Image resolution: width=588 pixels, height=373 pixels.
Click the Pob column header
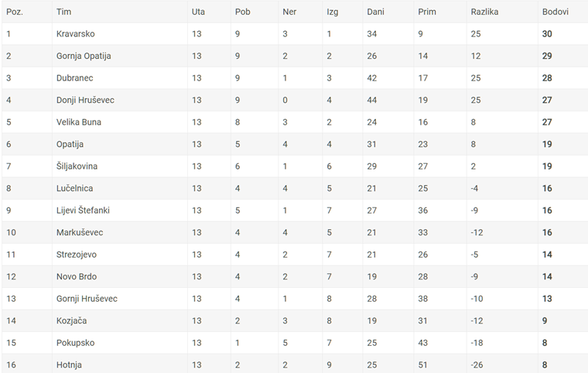[242, 12]
